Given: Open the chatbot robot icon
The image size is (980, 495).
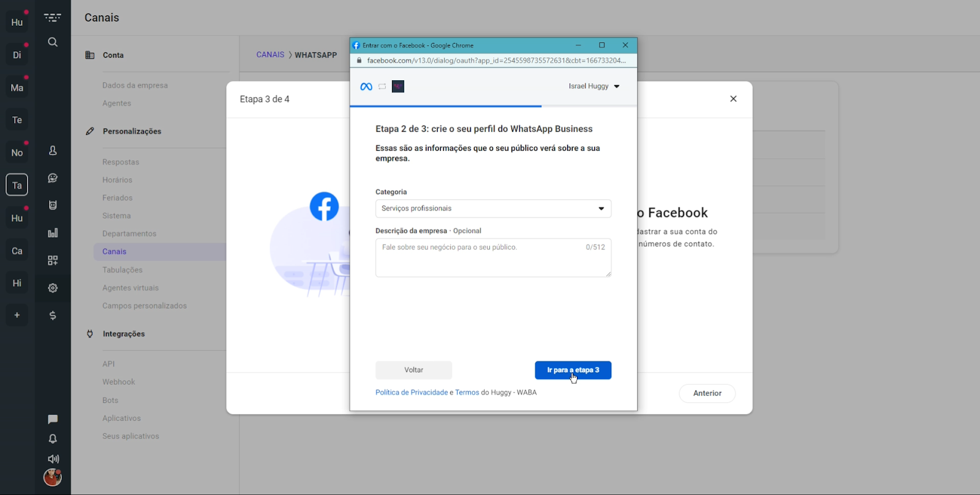Looking at the screenshot, I should point(53,205).
